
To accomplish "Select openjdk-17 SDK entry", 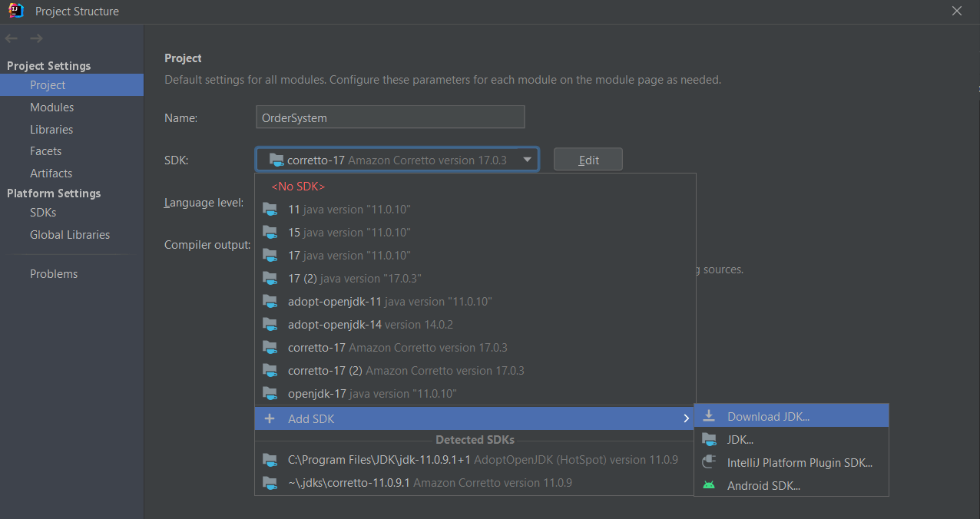I will point(475,393).
